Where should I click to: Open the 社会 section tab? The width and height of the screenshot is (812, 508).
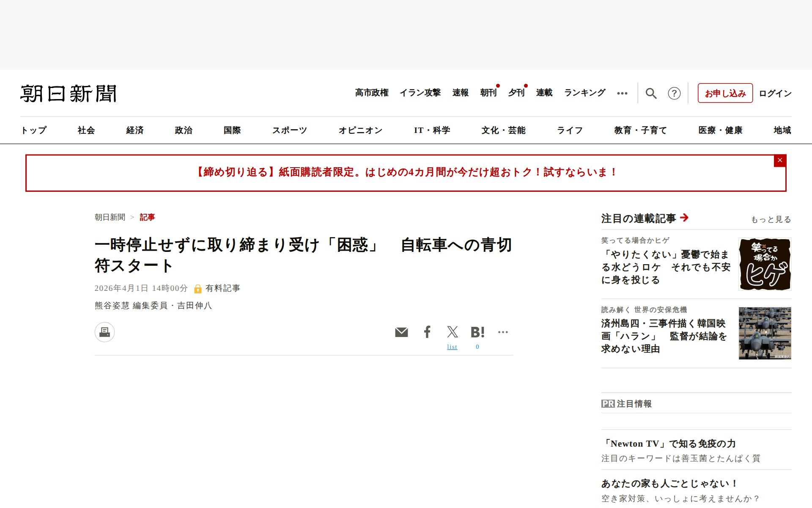86,130
